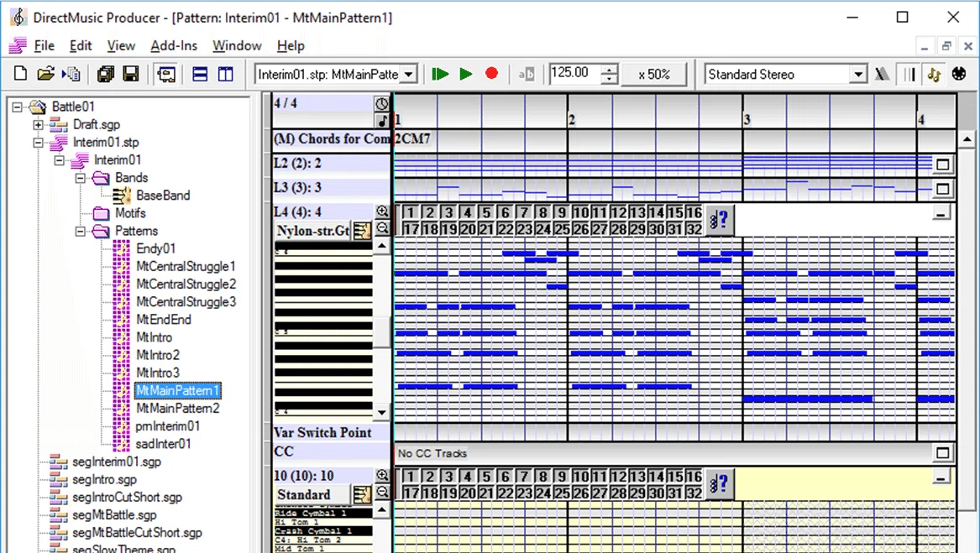Toggle variation 1 on the L4 track

(x=411, y=212)
